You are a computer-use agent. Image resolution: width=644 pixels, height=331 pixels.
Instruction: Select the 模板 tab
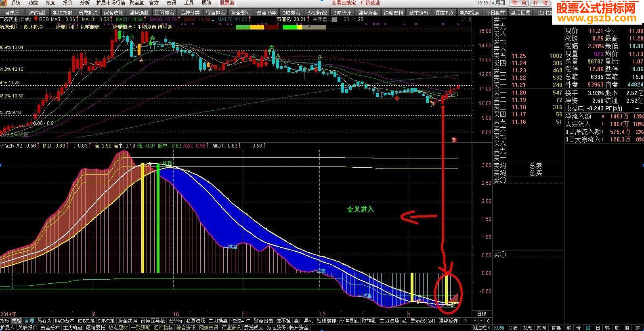(17, 321)
